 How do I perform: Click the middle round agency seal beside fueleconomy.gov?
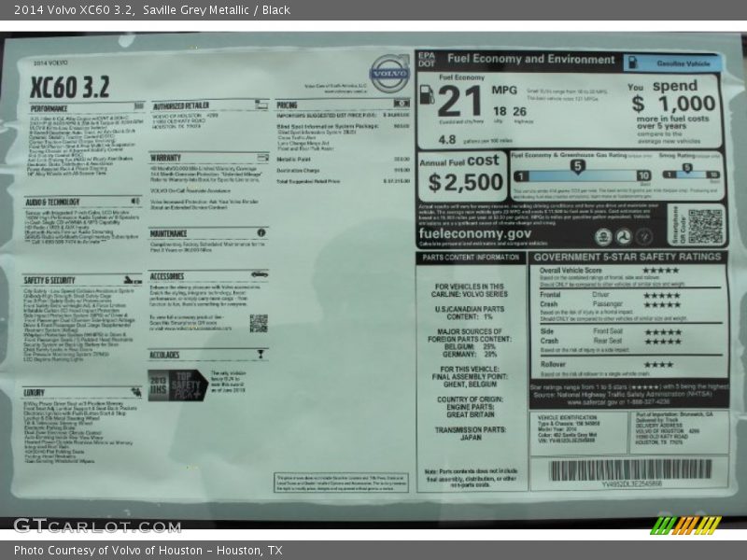click(x=624, y=236)
